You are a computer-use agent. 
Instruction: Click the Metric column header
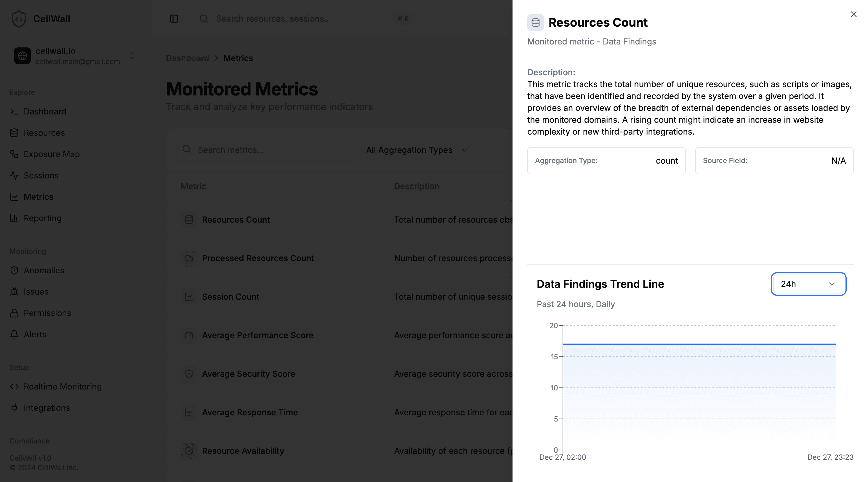pyautogui.click(x=193, y=186)
